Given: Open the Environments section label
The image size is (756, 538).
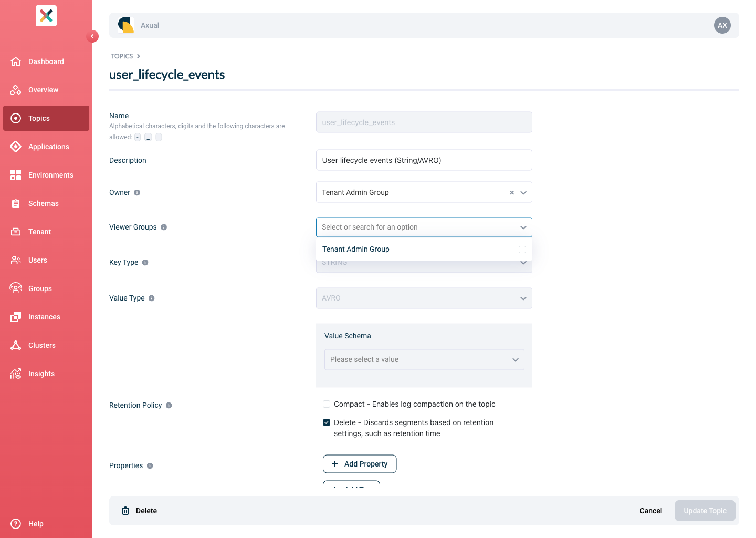Looking at the screenshot, I should (51, 175).
